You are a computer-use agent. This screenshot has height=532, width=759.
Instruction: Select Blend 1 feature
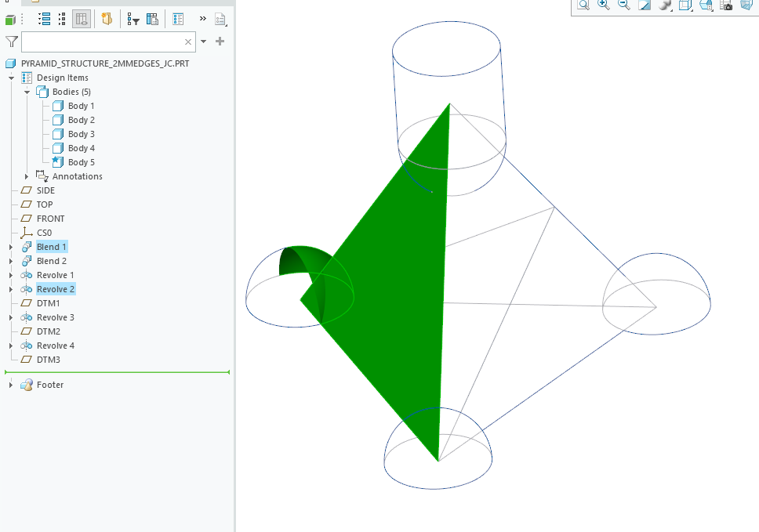51,247
